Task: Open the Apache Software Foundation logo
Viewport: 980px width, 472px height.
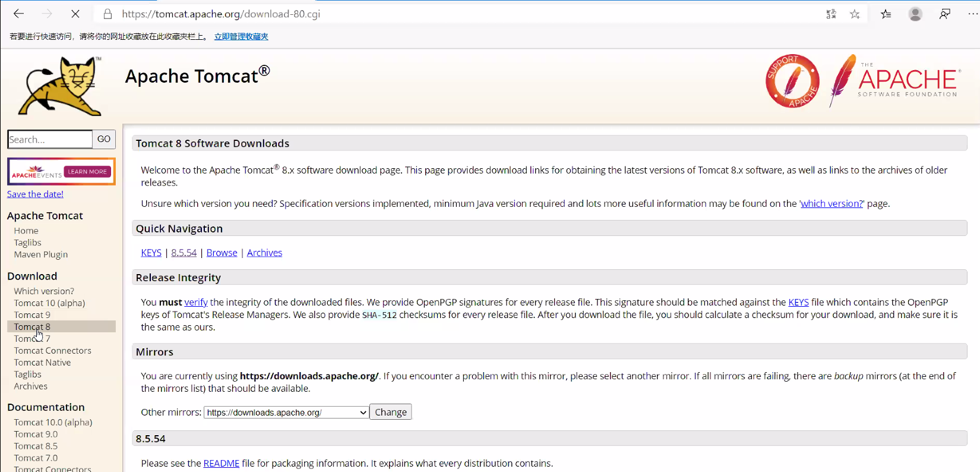Action: tap(895, 81)
